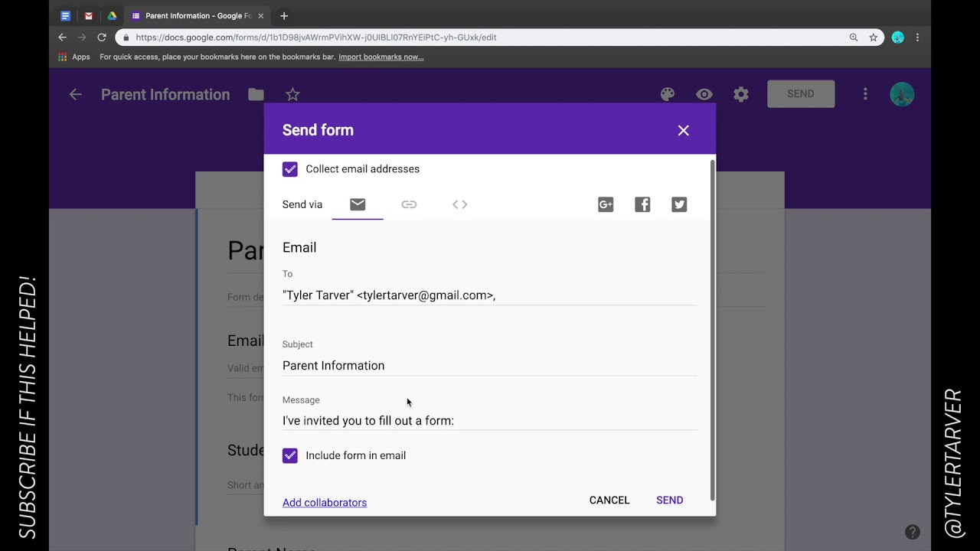Reload the current page

pyautogui.click(x=102, y=37)
